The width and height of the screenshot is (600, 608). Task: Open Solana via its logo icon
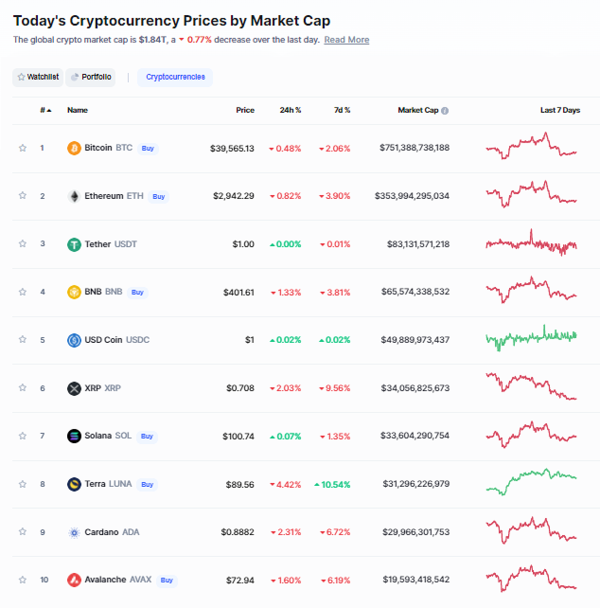pyautogui.click(x=74, y=436)
